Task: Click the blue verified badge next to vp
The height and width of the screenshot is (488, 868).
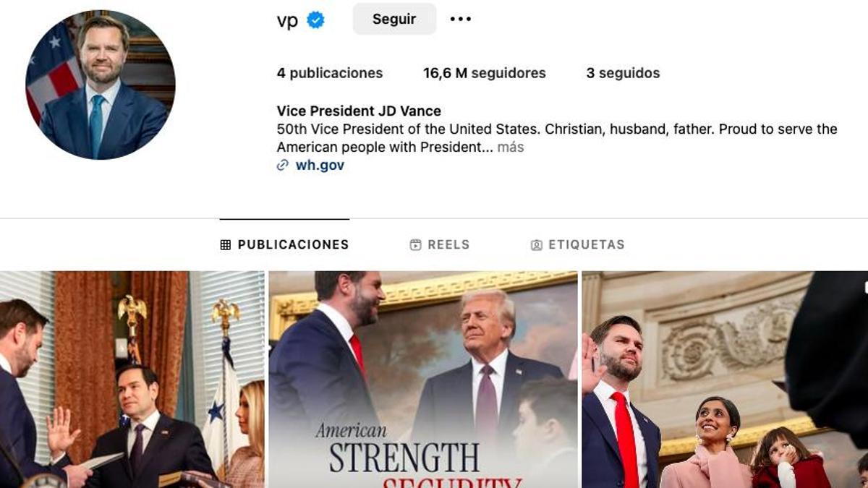Action: click(315, 20)
